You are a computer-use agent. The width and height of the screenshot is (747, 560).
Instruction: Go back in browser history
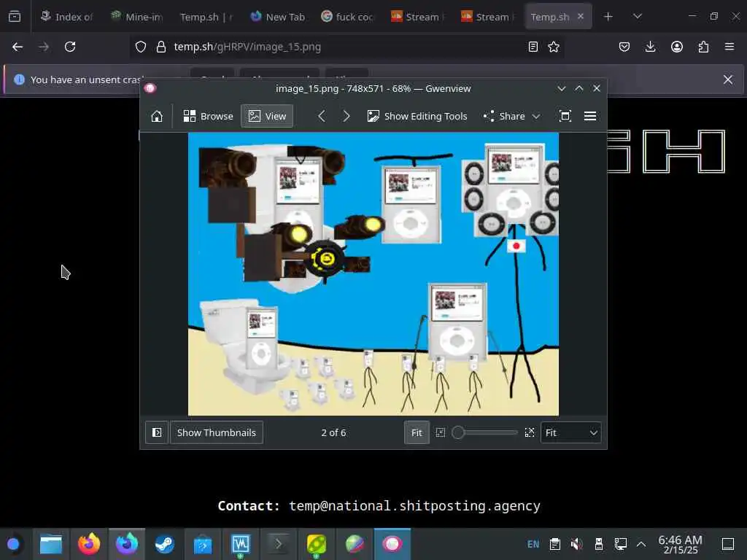[x=18, y=47]
